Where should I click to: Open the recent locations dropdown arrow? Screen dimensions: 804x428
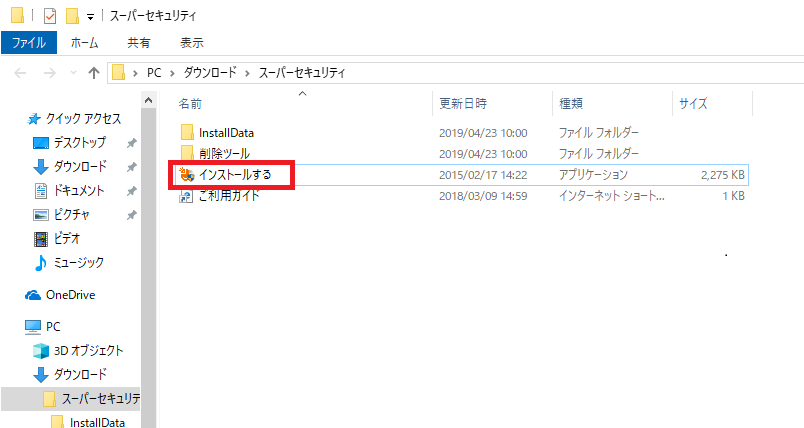(x=73, y=73)
